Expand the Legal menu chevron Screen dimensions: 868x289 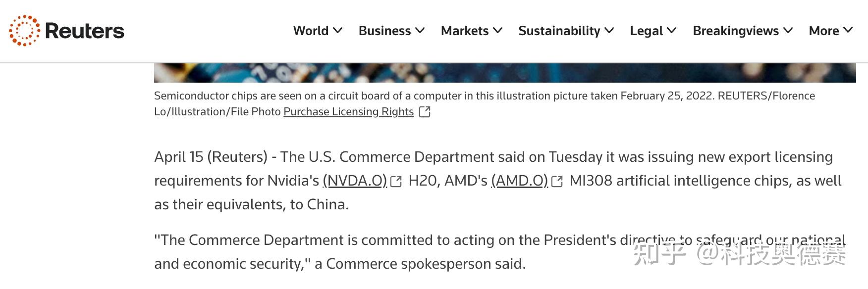[x=672, y=30]
